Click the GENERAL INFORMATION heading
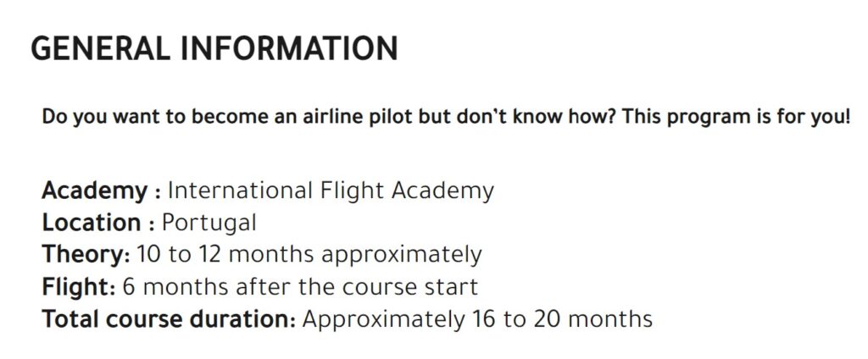 pyautogui.click(x=214, y=48)
